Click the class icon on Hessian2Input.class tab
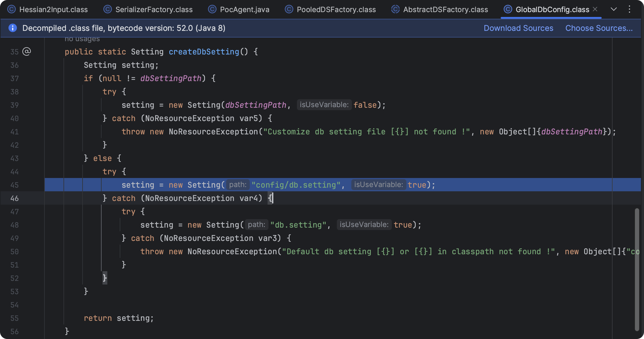 tap(11, 9)
